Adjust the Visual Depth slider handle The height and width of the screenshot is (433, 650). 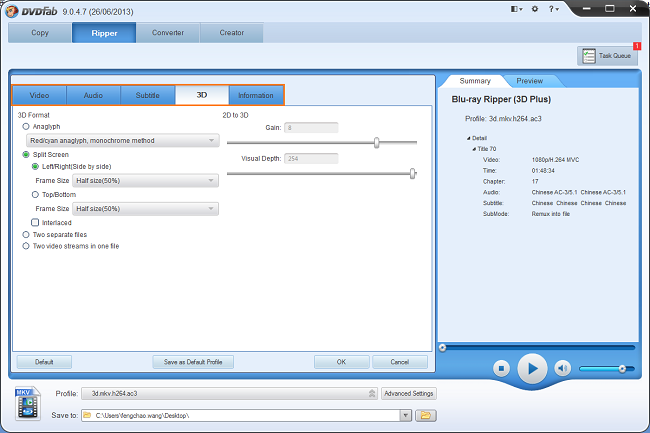[x=412, y=174]
